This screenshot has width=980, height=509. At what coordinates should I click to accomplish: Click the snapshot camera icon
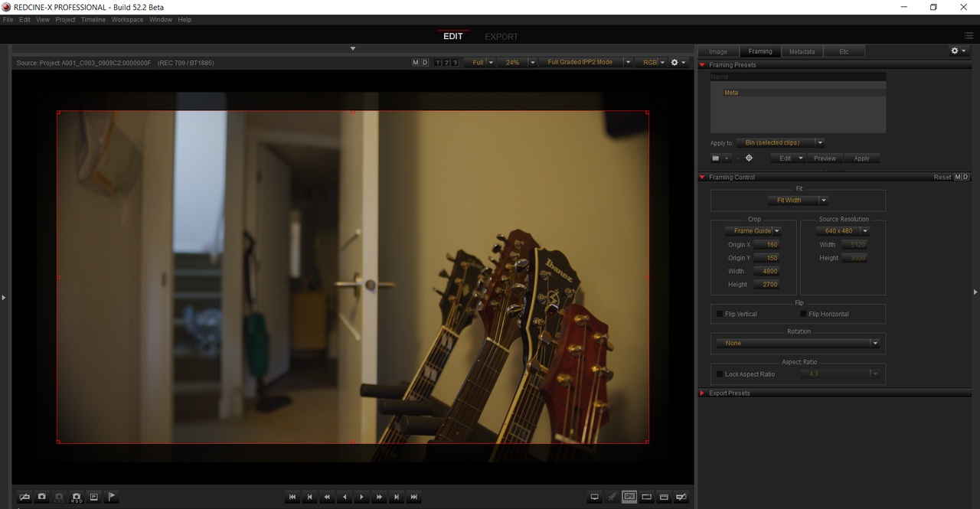42,497
